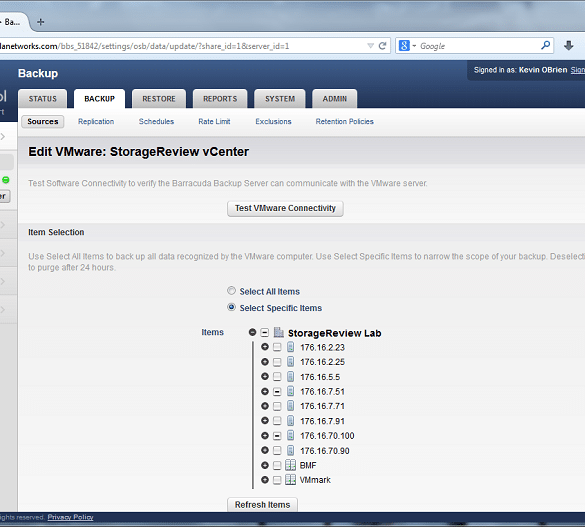
Task: Open the Exclusions sub-tab
Action: point(273,122)
